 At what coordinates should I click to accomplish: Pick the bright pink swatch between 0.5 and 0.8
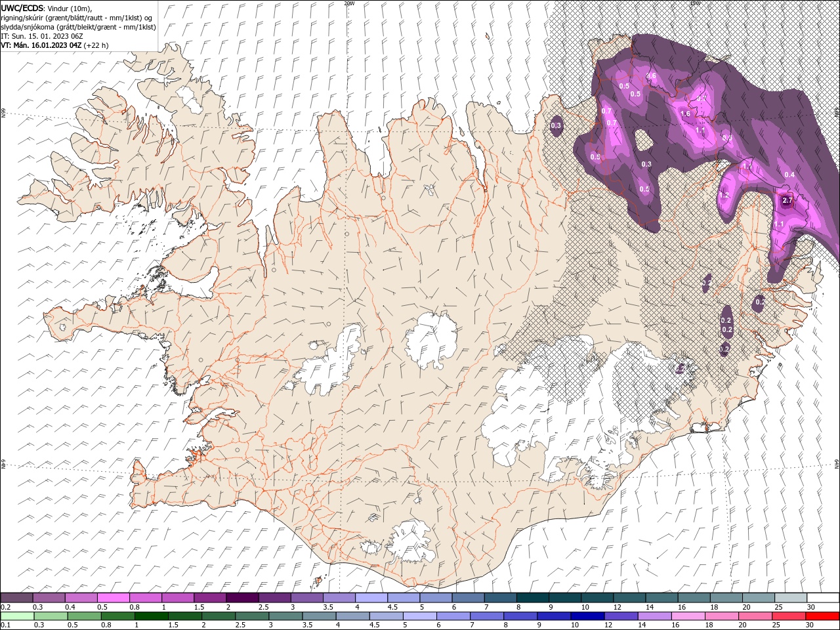coord(113,598)
